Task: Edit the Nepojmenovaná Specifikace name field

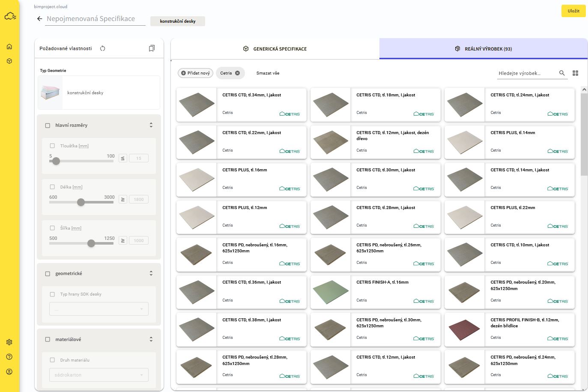Action: click(95, 19)
